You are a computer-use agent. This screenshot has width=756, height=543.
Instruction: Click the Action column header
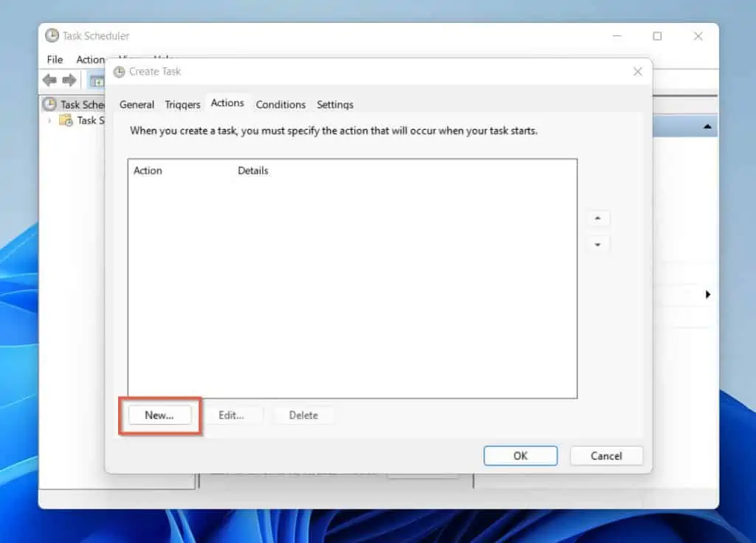coord(148,170)
